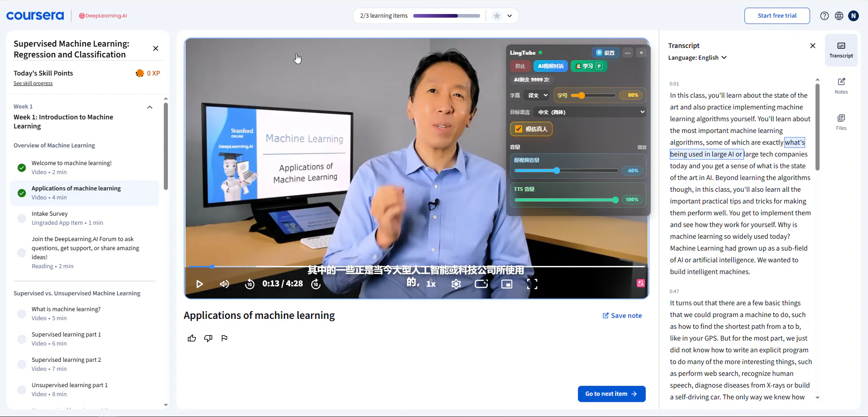Image resolution: width=868 pixels, height=417 pixels.
Task: Open the help question mark icon
Action: click(x=825, y=16)
